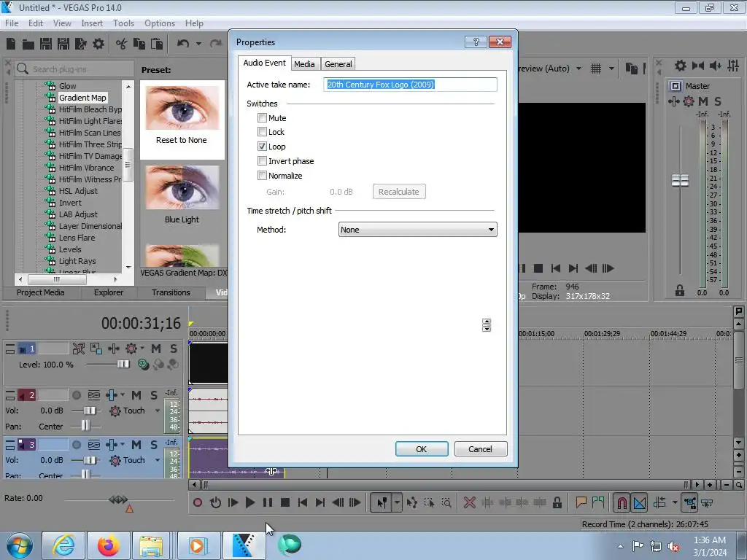Arm track 2 for record

(76, 395)
